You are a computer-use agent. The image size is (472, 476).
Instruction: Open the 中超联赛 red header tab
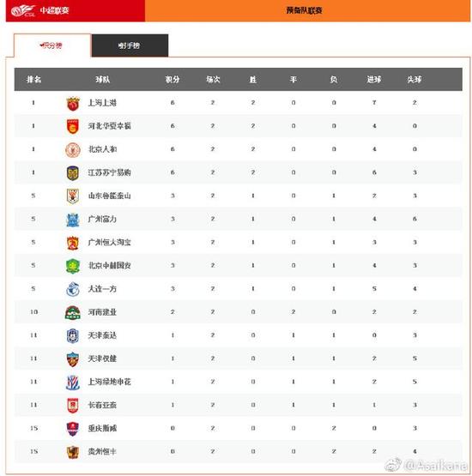click(76, 10)
